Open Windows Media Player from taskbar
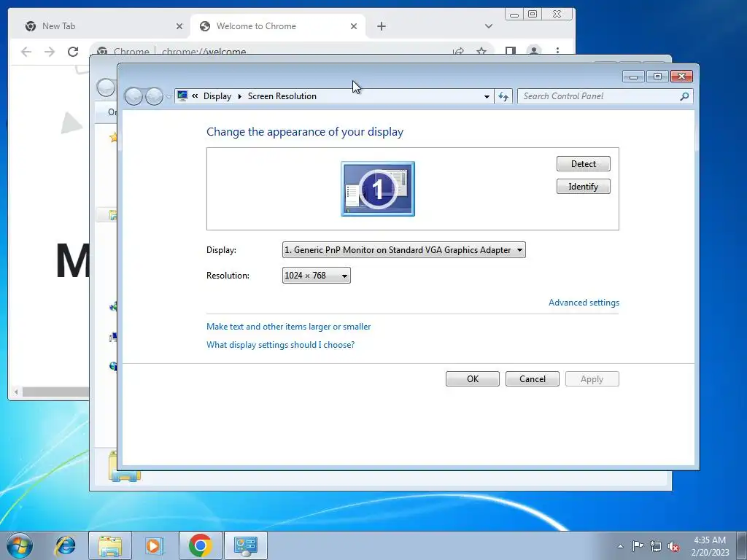The image size is (747, 560). click(154, 545)
